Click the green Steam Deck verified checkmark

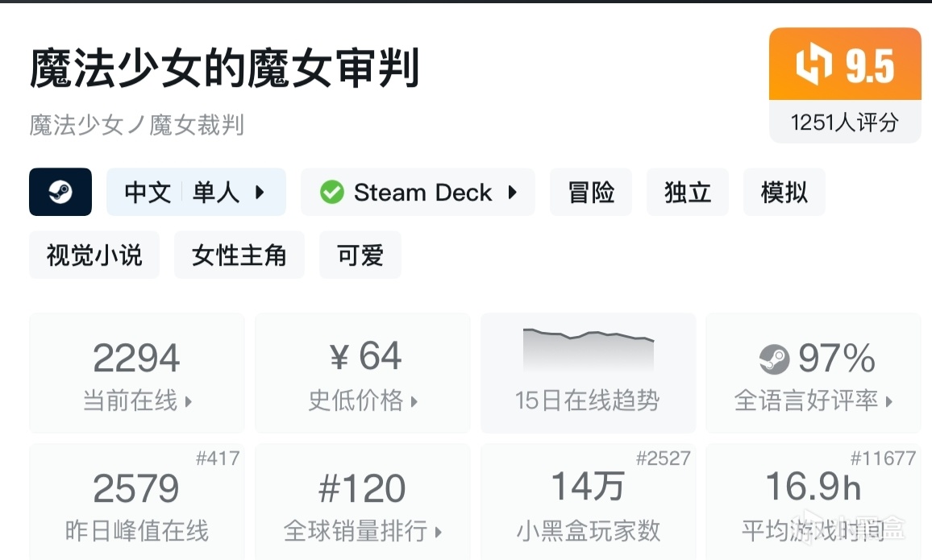tap(331, 193)
